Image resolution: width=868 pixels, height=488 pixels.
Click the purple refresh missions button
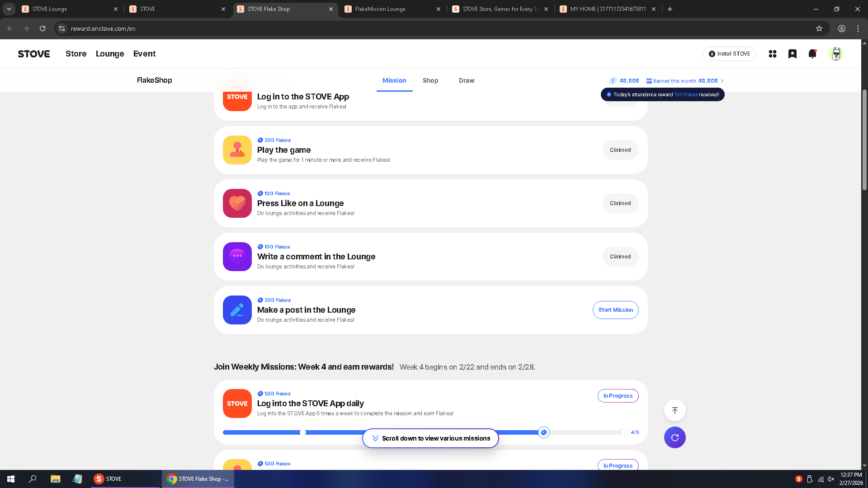coord(675,437)
